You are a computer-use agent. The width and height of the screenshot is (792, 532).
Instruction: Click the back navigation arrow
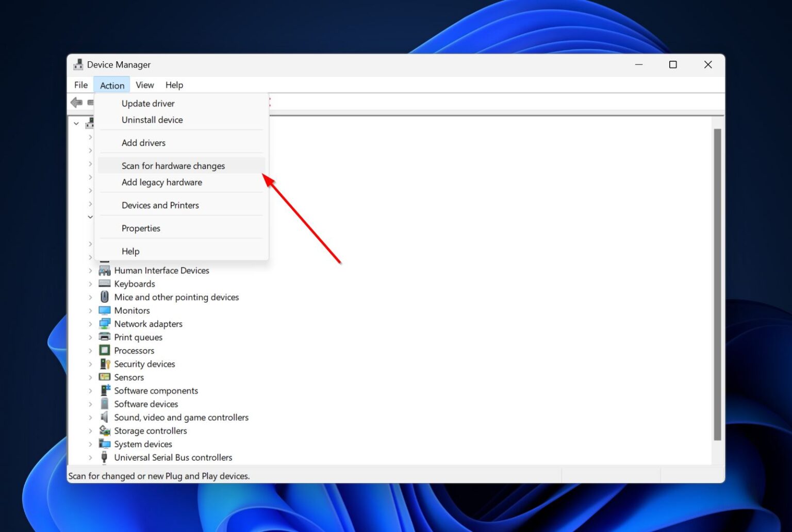coord(77,102)
